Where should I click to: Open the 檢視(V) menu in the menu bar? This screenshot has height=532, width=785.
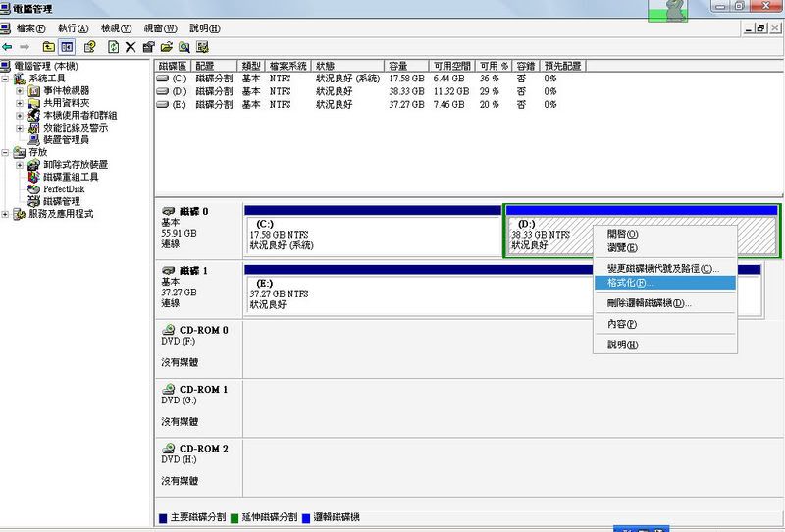[x=116, y=28]
